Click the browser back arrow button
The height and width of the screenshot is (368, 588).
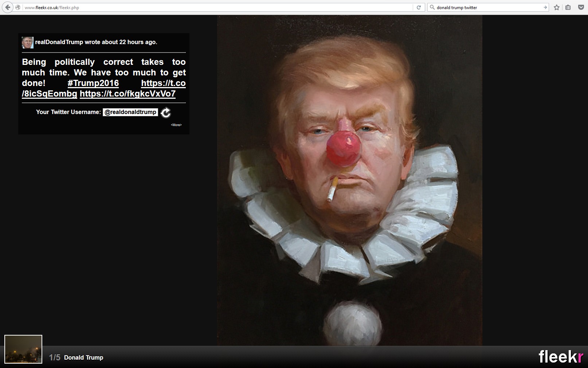(x=8, y=7)
